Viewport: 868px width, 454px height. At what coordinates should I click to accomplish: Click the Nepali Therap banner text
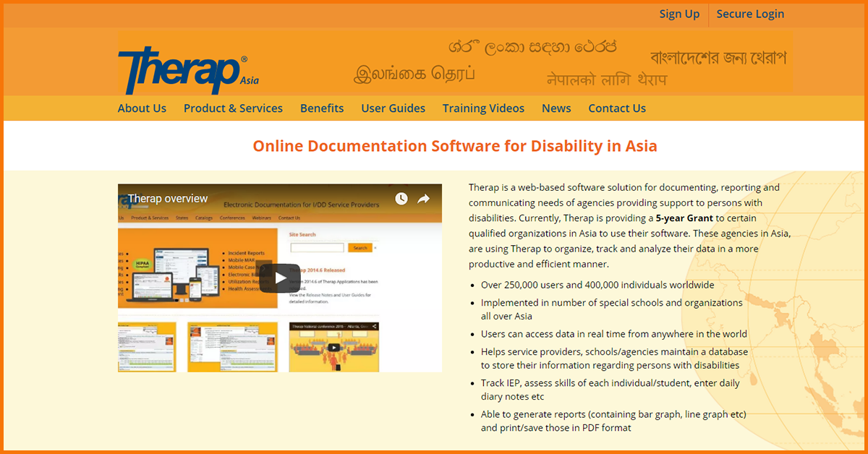tap(607, 79)
